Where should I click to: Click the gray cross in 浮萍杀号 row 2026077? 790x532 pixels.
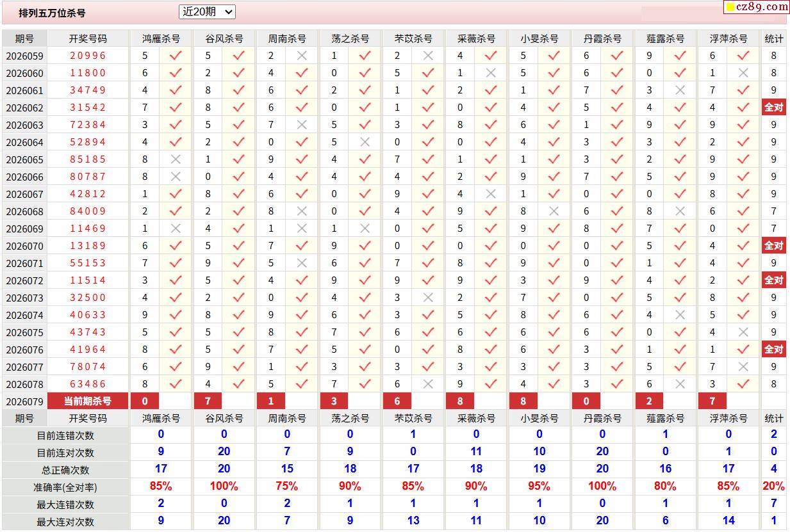[x=743, y=367]
